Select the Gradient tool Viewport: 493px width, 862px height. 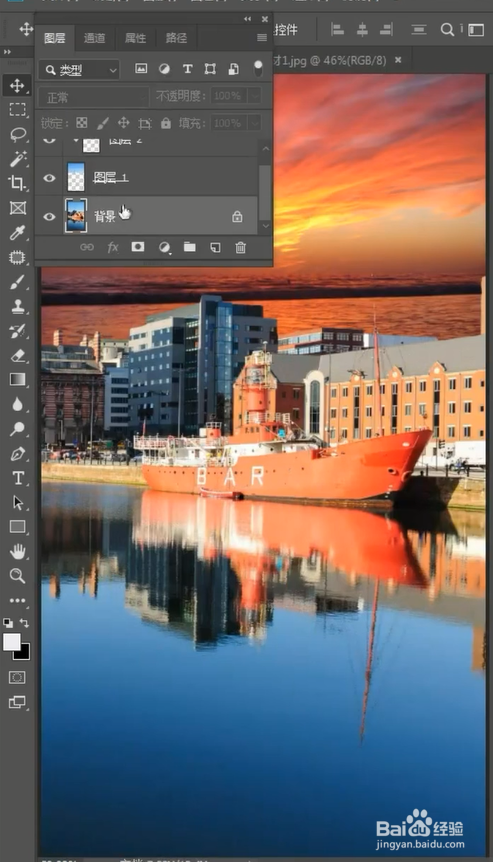point(17,380)
